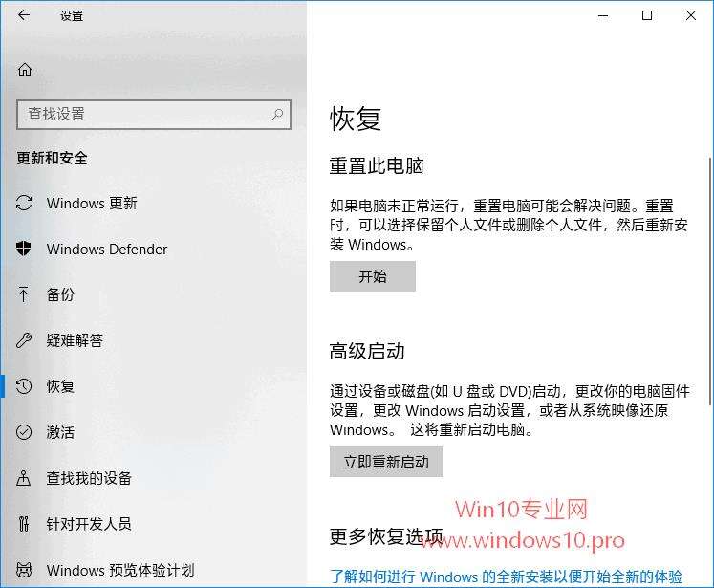This screenshot has height=588, width=714.
Task: Select the Windows 更新 sync icon
Action: (24, 203)
